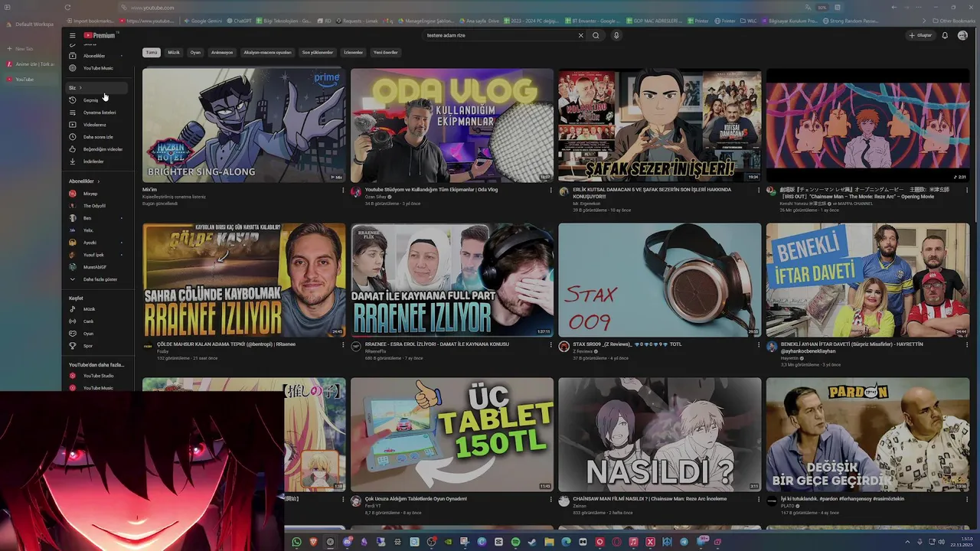
Task: Open Other Bookmarks folder
Action: coord(954,21)
